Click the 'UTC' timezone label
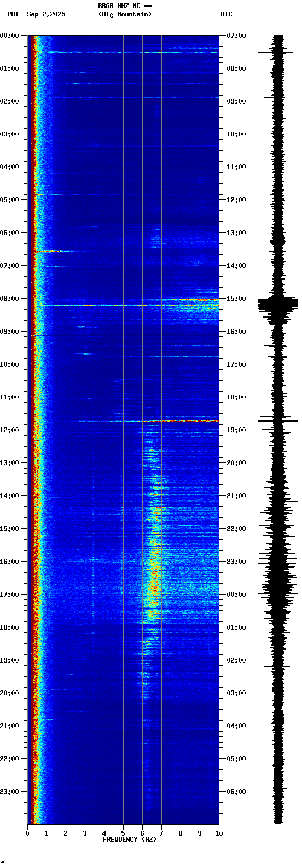The width and height of the screenshot is (302, 868). tap(226, 14)
